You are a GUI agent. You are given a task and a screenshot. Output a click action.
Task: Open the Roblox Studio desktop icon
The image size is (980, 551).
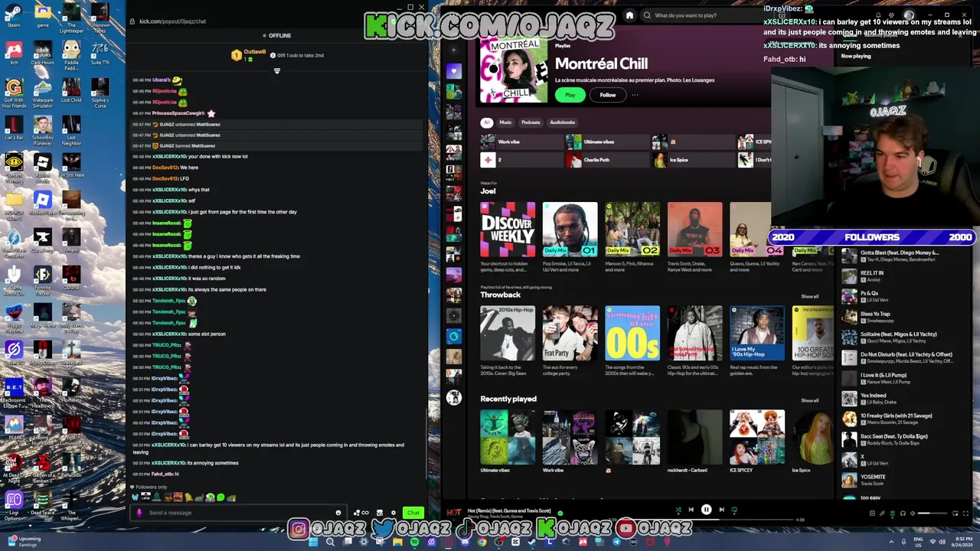(x=42, y=167)
